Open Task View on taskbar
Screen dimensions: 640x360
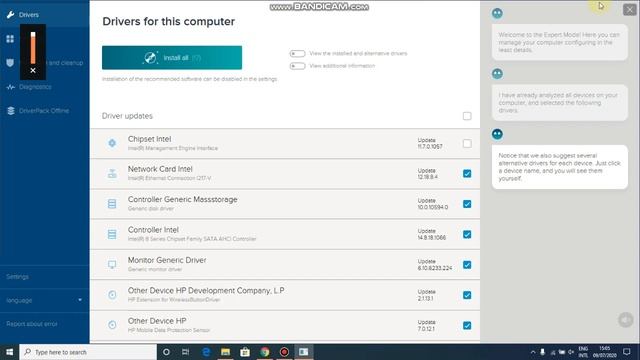[185, 352]
